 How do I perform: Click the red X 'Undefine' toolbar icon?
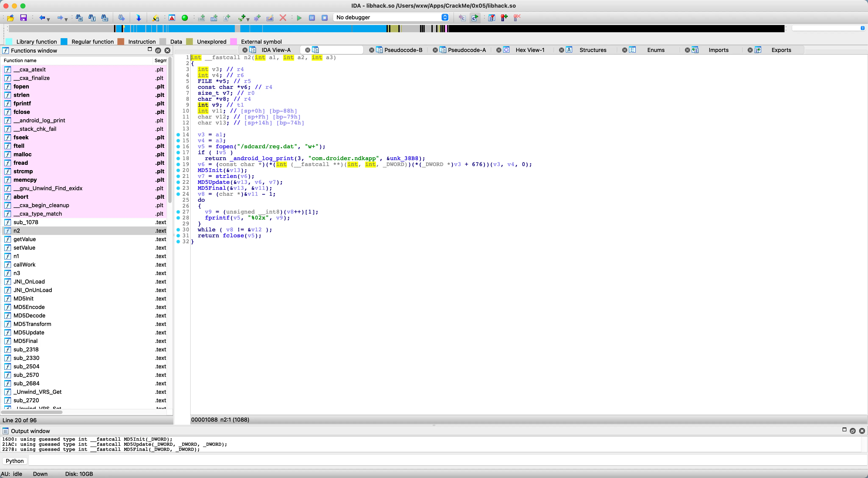(x=283, y=18)
